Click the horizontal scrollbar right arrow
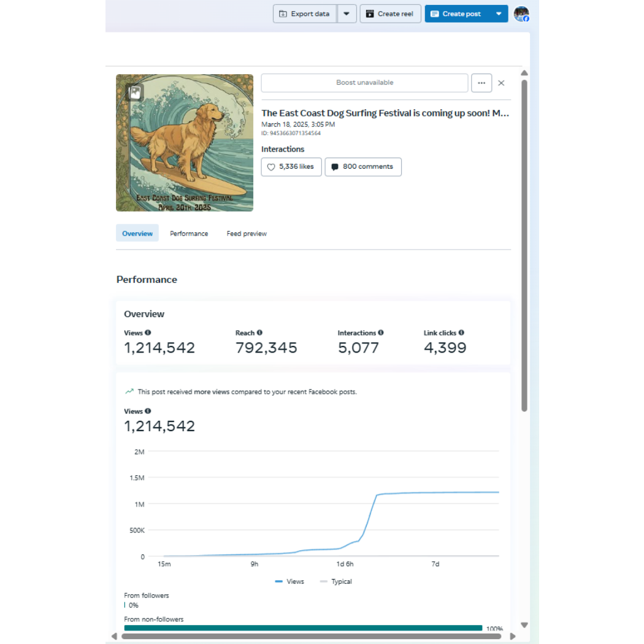The image size is (644, 644). click(x=513, y=636)
